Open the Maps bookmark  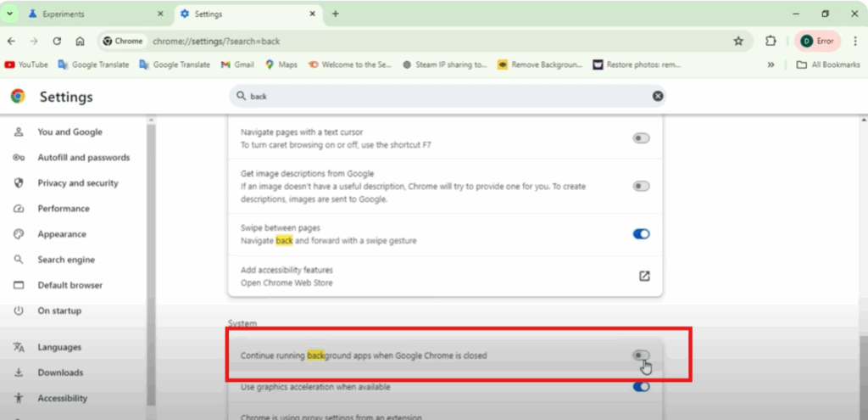281,64
